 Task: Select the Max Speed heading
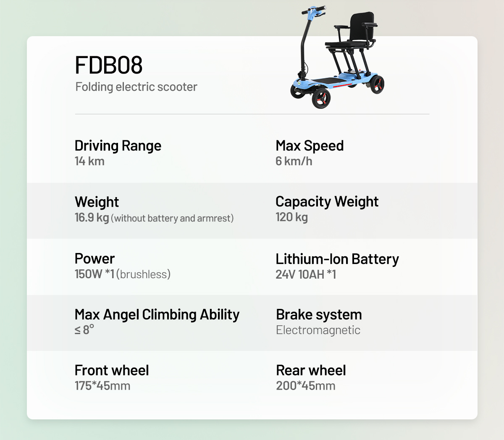(x=310, y=146)
